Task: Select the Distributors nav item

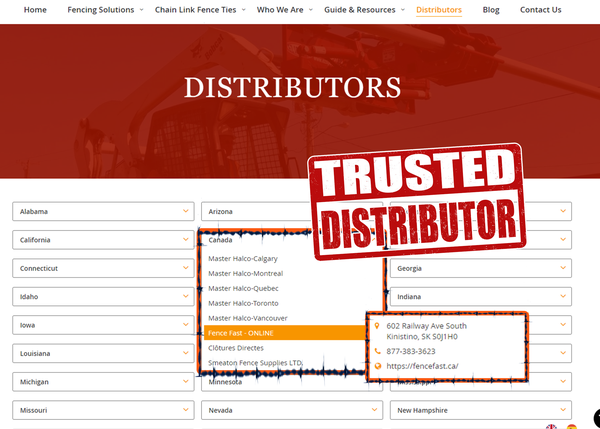Action: click(439, 10)
